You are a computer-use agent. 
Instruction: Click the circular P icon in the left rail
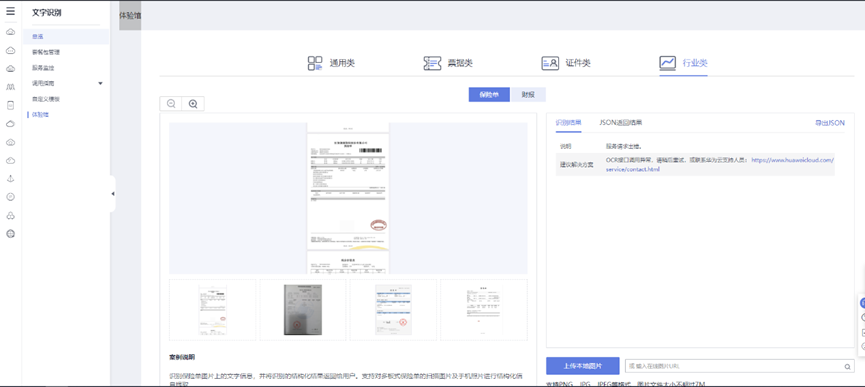(x=10, y=197)
